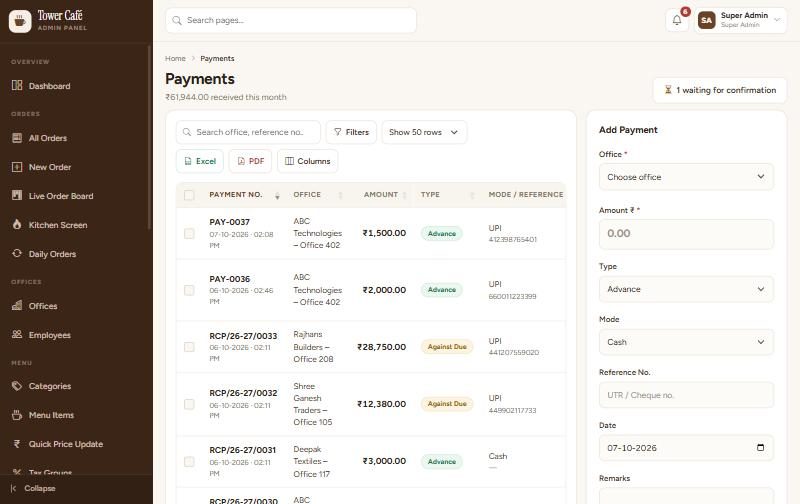800x504 pixels.
Task: Click the Kitchen Screen flame icon
Action: pos(17,224)
